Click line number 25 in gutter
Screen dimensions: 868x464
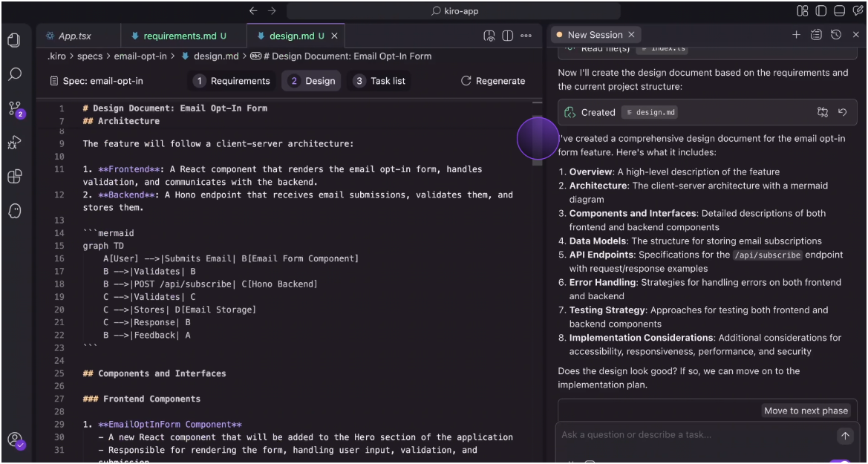pyautogui.click(x=60, y=373)
